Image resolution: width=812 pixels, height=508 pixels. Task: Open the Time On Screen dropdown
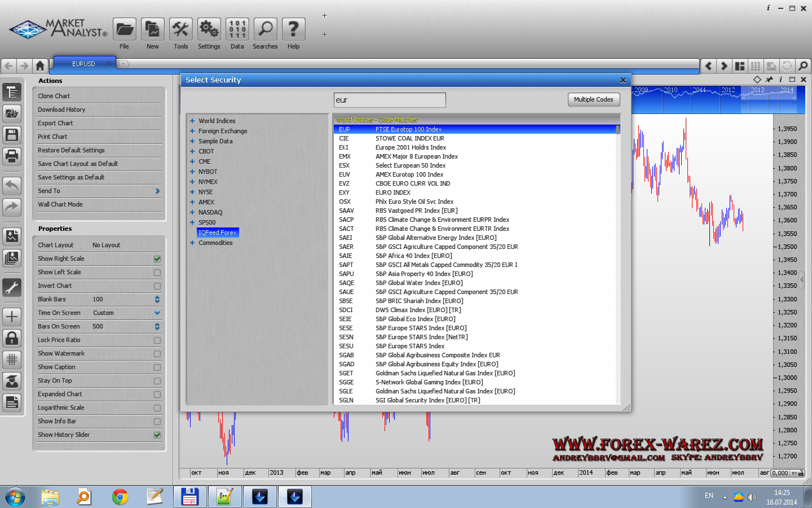157,313
